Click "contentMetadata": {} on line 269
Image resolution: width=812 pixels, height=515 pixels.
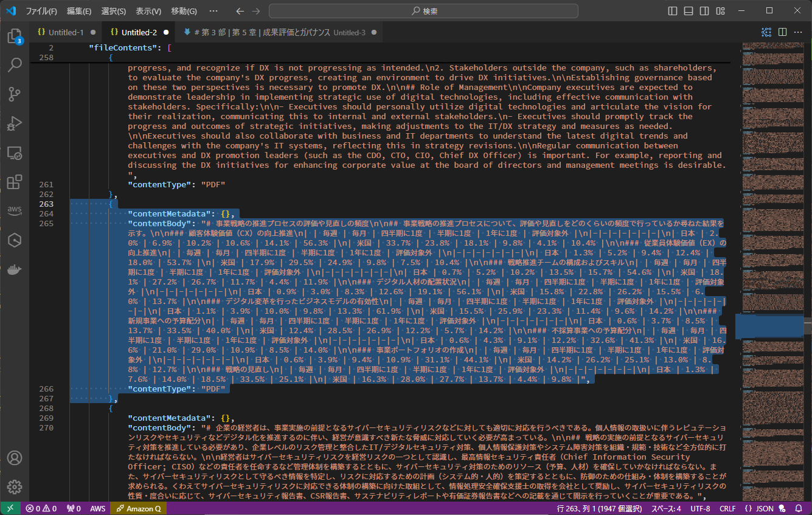pos(181,418)
